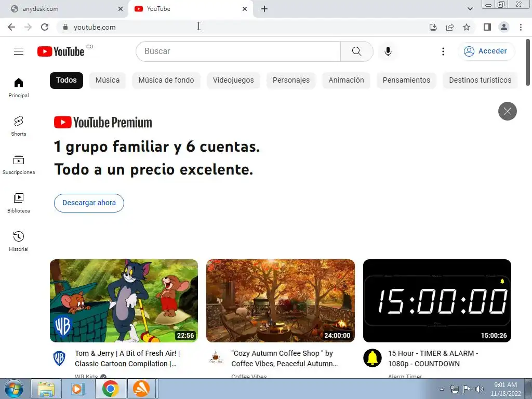This screenshot has width=532, height=399.
Task: Open the Chrome profile avatar
Action: click(504, 27)
